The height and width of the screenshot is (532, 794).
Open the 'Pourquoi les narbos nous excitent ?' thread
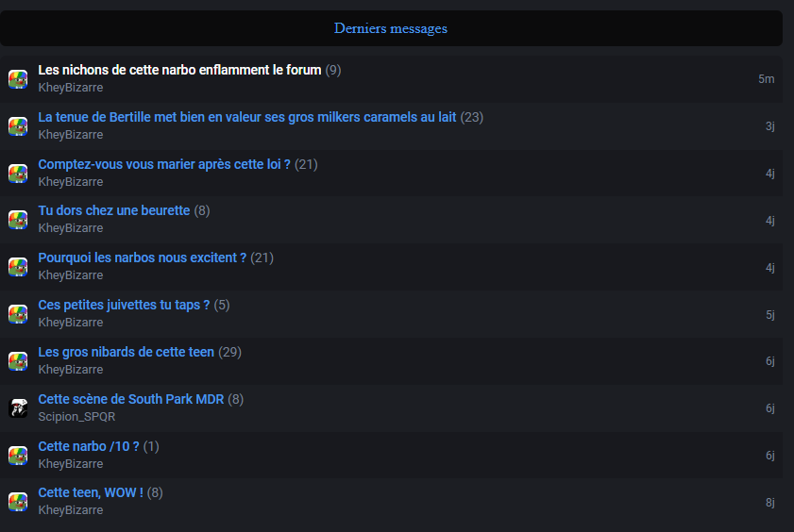pyautogui.click(x=143, y=258)
